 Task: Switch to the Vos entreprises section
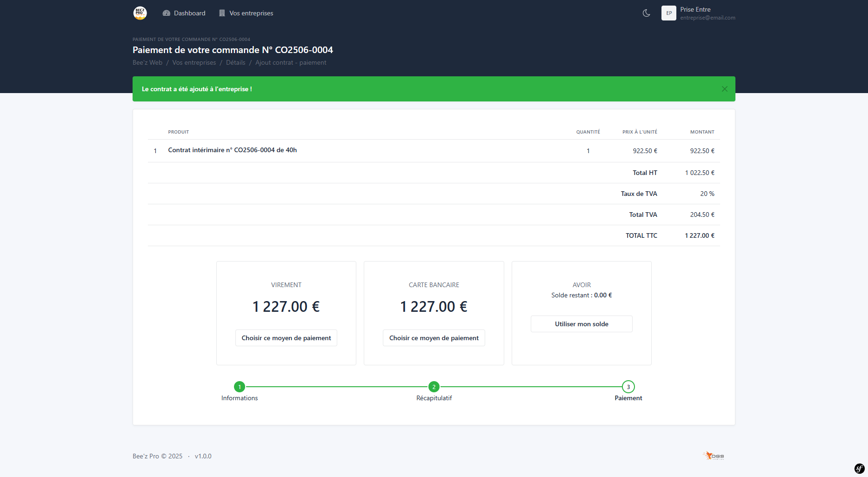[x=251, y=13]
